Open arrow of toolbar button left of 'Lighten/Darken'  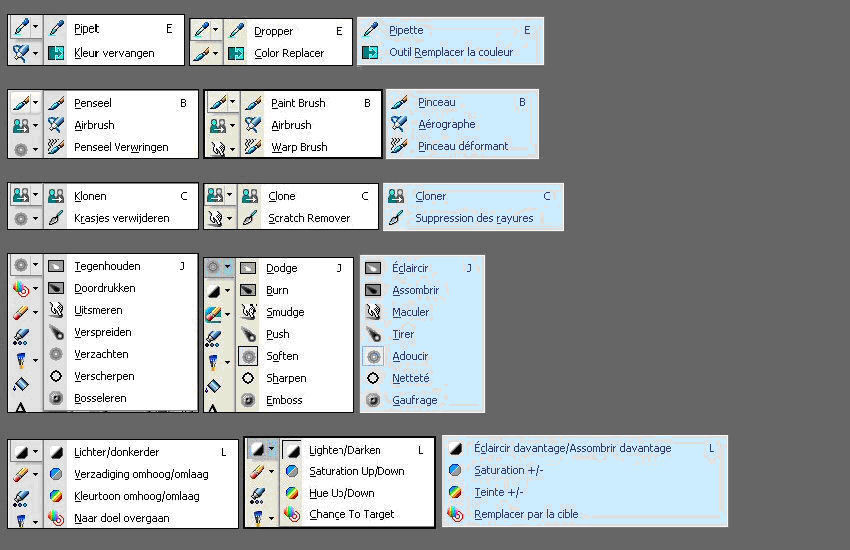click(x=272, y=448)
